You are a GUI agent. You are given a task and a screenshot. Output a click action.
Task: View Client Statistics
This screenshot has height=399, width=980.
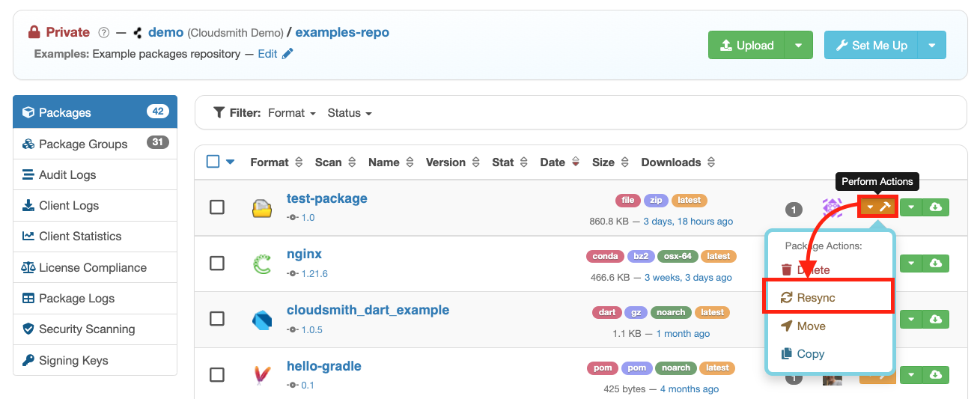pos(95,236)
